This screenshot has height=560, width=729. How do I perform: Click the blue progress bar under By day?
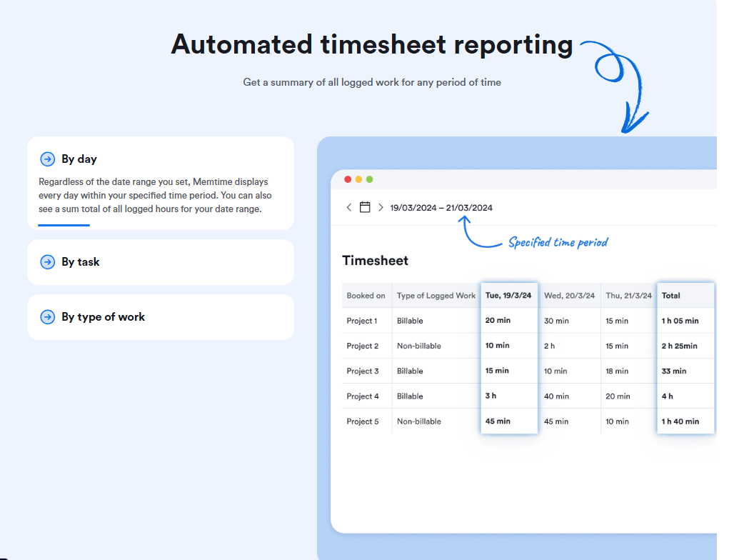(x=64, y=225)
